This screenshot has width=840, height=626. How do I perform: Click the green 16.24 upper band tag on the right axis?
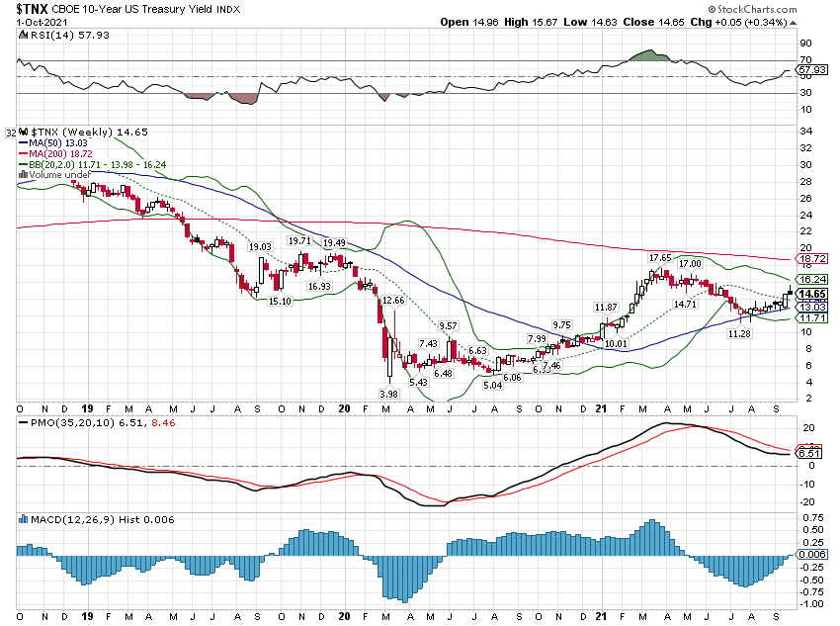point(812,279)
